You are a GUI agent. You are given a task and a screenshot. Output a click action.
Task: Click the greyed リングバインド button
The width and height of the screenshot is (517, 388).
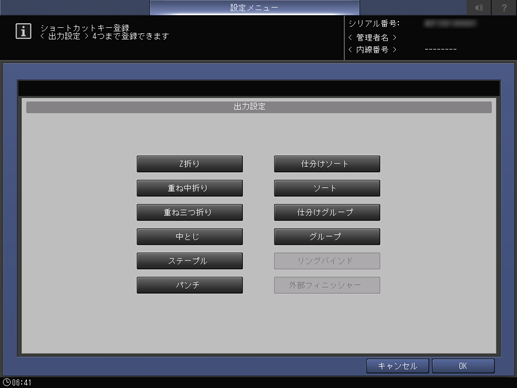coord(327,261)
